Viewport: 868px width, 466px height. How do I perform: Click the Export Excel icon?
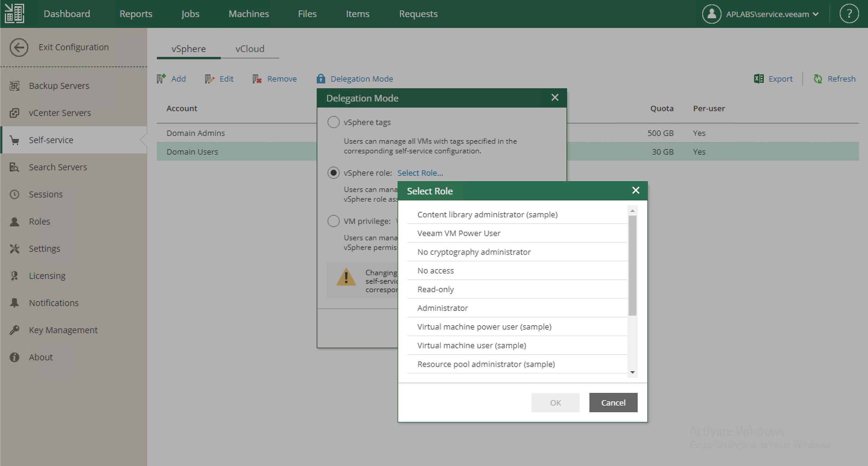(x=759, y=78)
